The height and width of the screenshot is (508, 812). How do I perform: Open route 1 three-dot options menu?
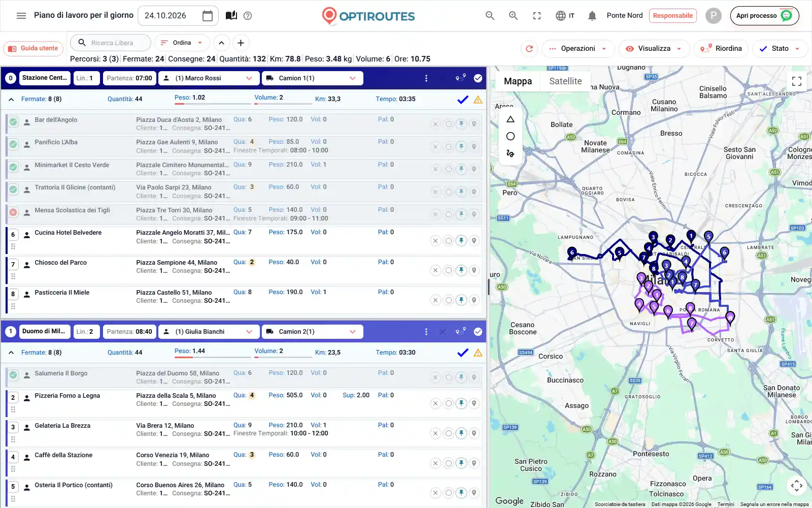426,332
